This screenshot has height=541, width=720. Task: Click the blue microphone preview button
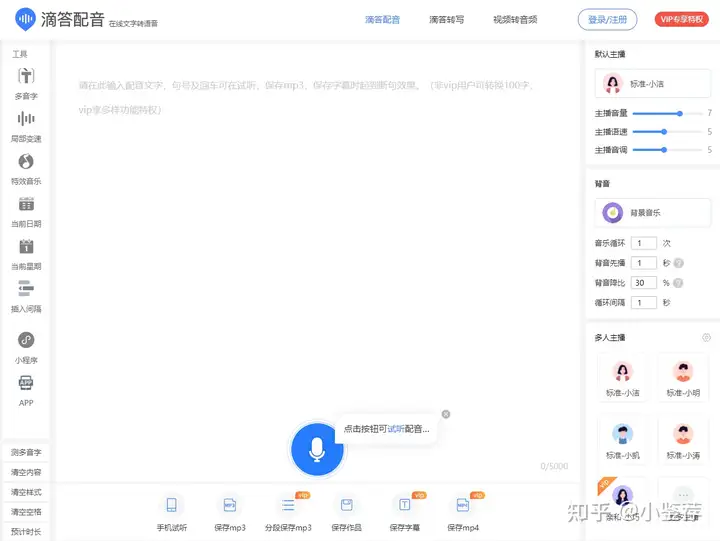(x=317, y=449)
